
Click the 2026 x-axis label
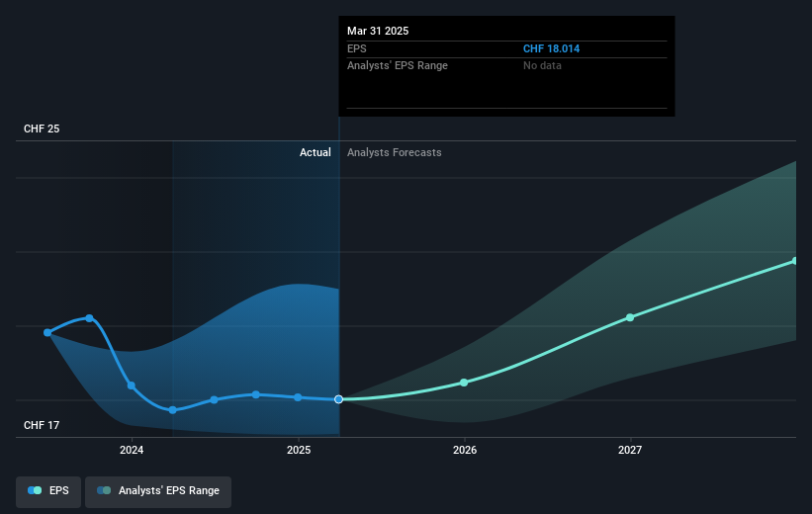[x=465, y=451]
